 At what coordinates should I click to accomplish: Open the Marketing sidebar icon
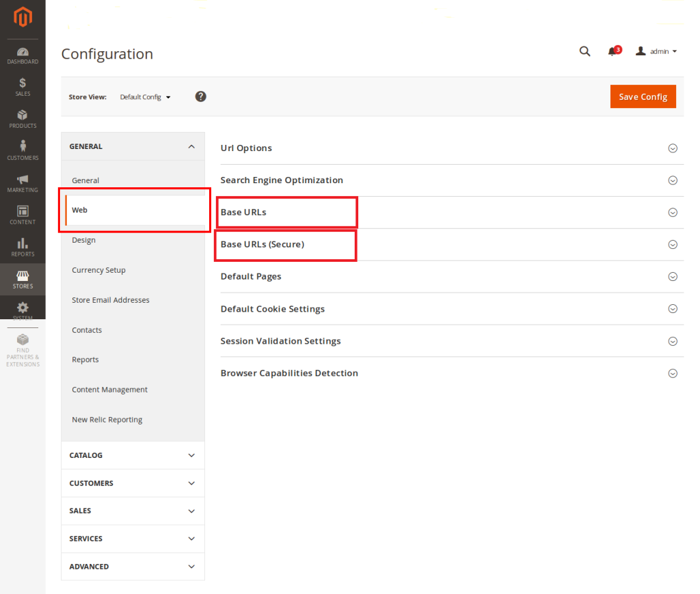tap(23, 183)
